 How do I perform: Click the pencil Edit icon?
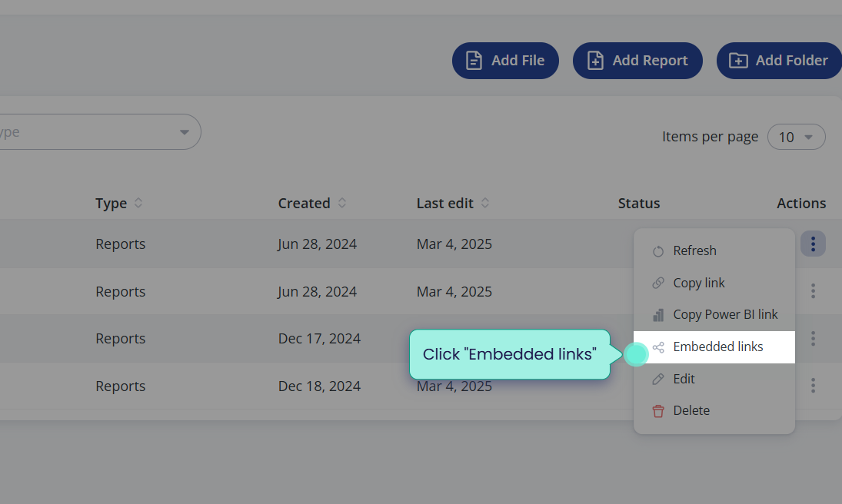point(657,379)
